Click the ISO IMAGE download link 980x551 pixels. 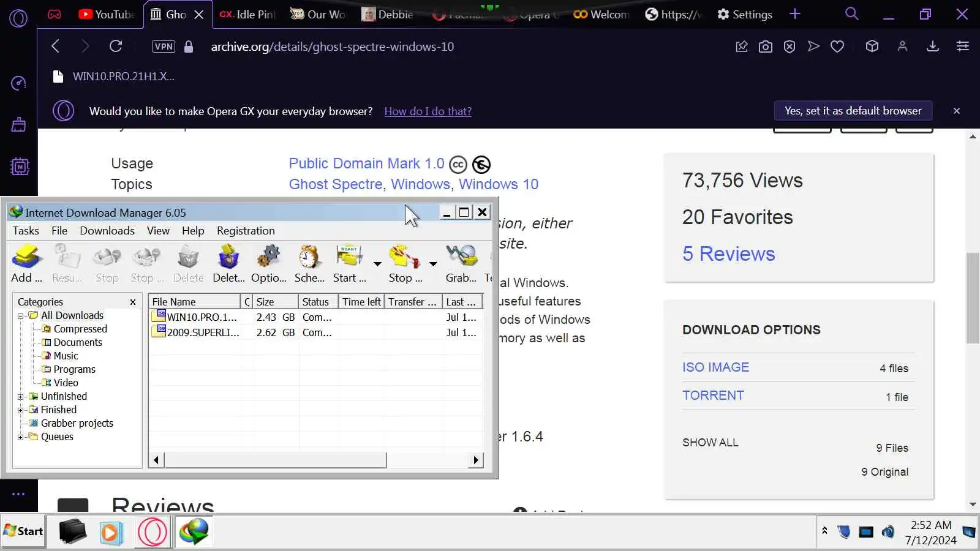click(716, 367)
